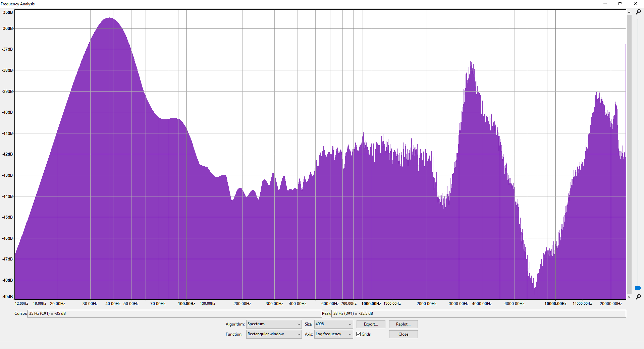Zoom in with the top magnifier icon
Screen dimensions: 644x349
coord(638,12)
